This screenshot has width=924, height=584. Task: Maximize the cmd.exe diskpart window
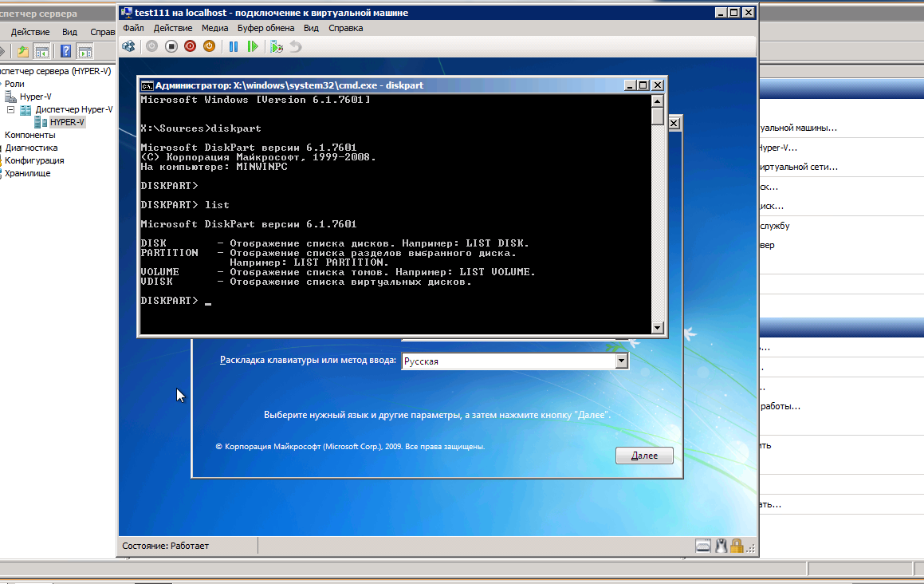pos(643,85)
